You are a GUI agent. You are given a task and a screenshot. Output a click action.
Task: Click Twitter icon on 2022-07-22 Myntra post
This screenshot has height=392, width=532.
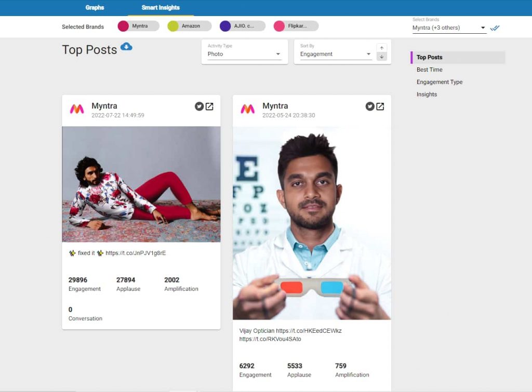point(199,106)
